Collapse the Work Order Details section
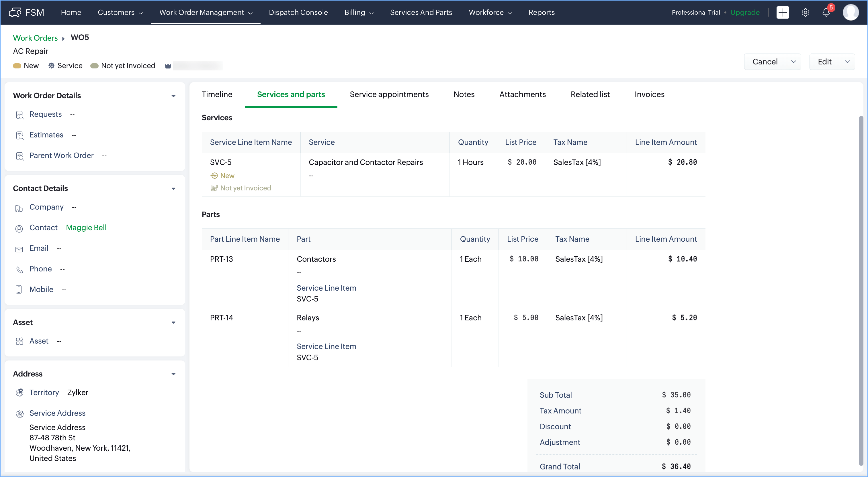 173,96
